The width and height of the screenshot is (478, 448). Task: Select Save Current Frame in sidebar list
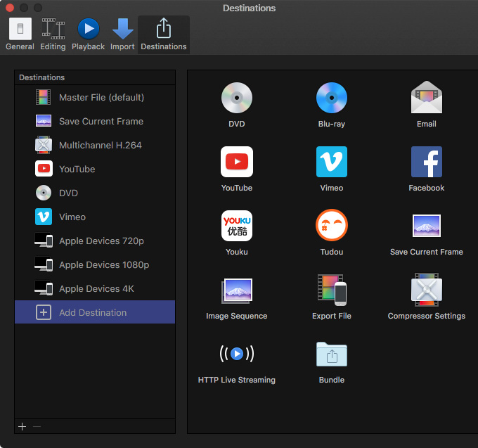[95, 121]
